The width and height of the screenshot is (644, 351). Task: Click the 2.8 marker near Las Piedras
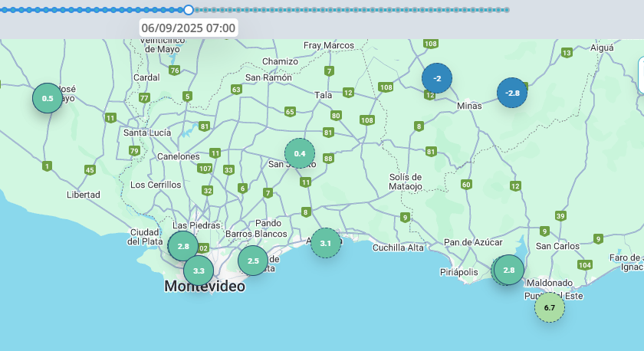coord(183,246)
